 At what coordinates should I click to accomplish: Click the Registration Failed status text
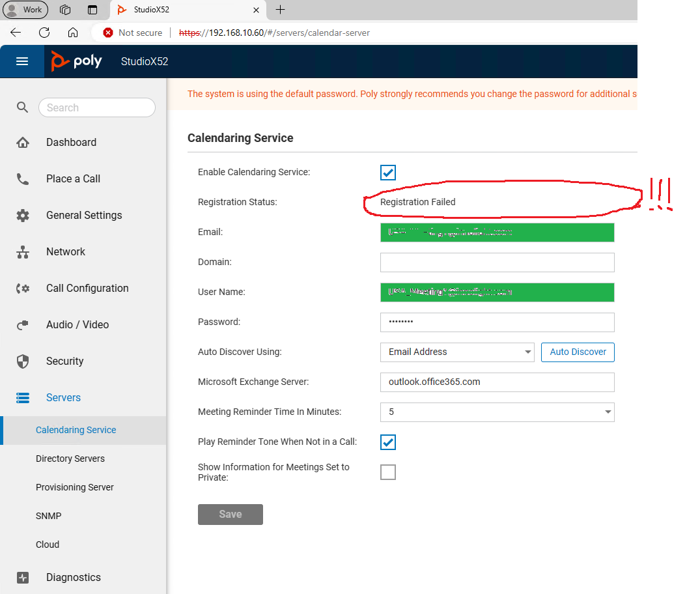tap(418, 202)
